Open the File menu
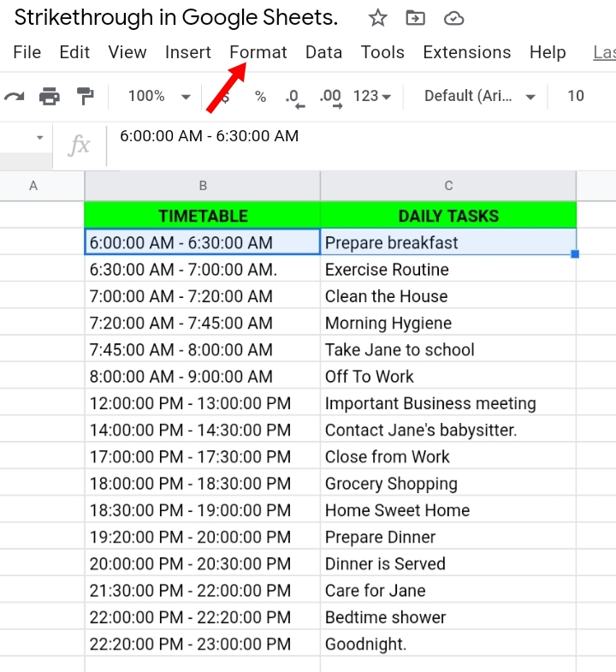616x672 pixels. tap(27, 52)
